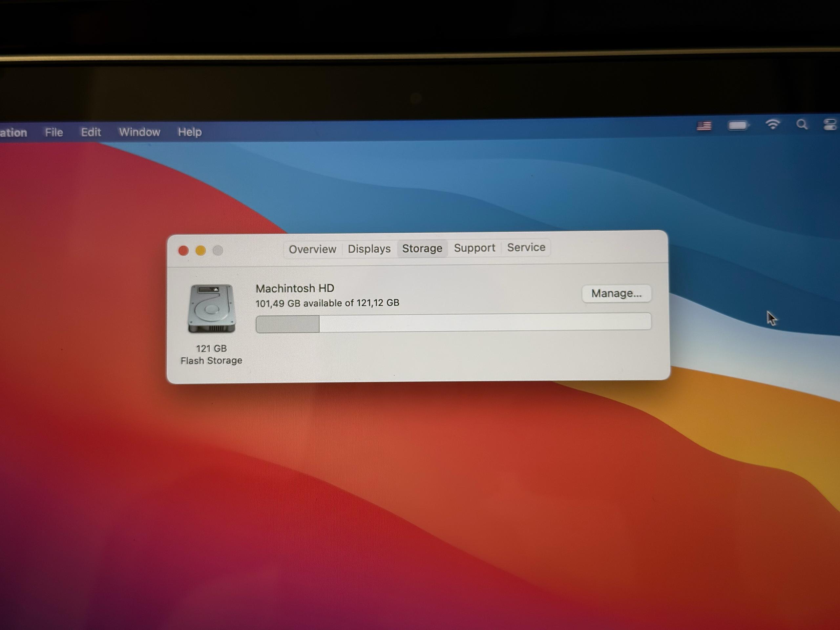This screenshot has height=630, width=840.
Task: Click the 'Flash Storage' text under the drive
Action: (x=211, y=360)
